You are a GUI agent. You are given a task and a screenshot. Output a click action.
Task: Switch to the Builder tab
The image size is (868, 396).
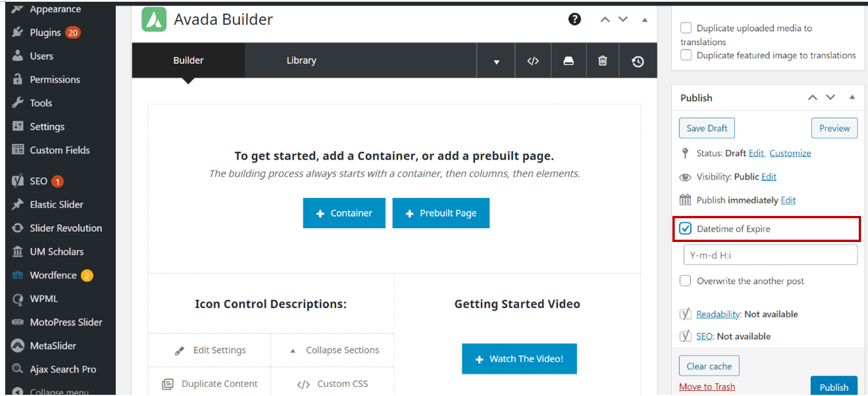click(188, 60)
